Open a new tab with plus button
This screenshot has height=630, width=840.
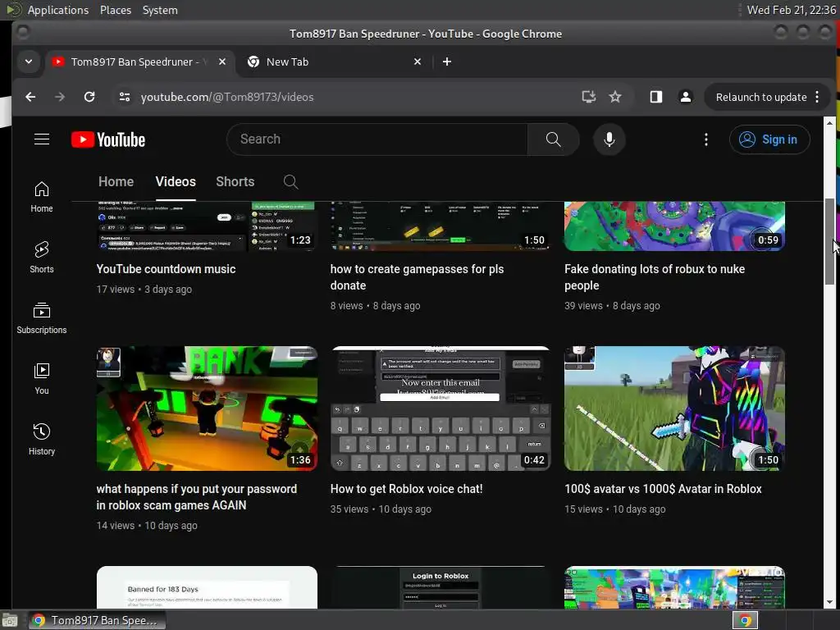click(x=447, y=62)
